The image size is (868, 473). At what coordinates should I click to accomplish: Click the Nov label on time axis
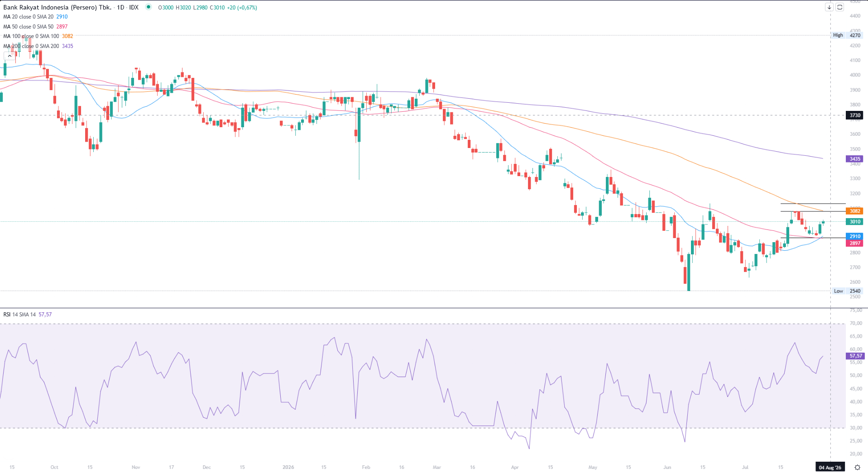coord(136,467)
